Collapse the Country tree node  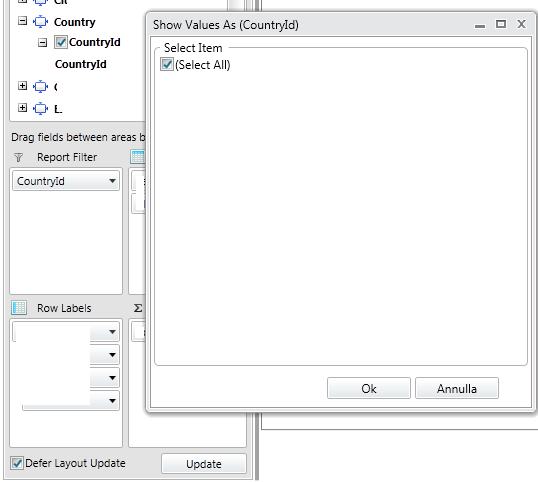[22, 21]
